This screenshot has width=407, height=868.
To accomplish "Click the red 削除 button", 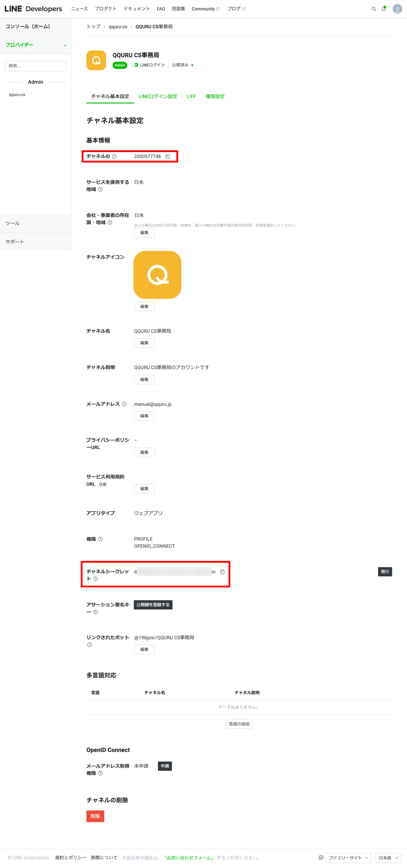I will click(x=95, y=816).
